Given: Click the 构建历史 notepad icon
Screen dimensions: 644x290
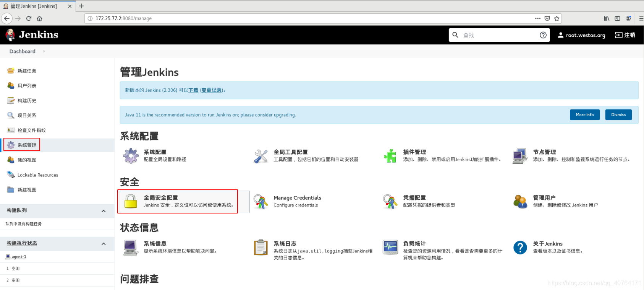Looking at the screenshot, I should click(x=11, y=100).
